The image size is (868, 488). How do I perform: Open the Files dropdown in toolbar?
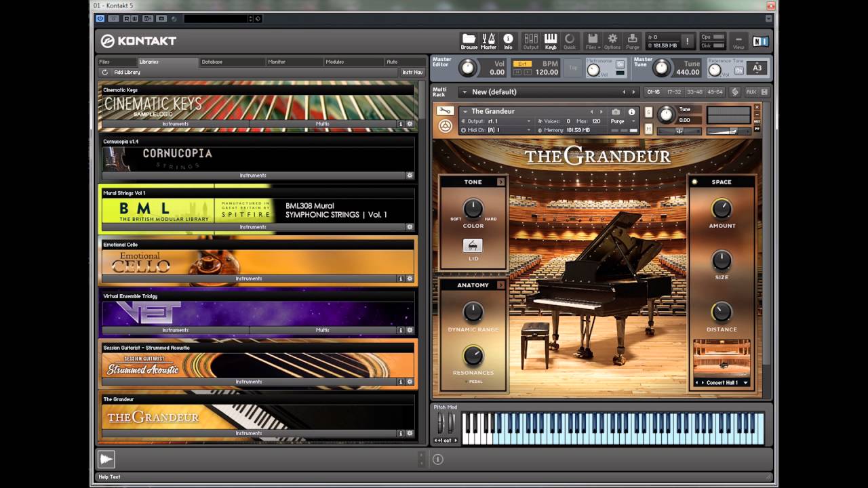(591, 41)
